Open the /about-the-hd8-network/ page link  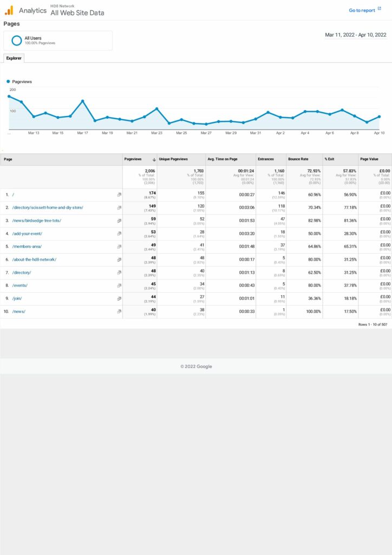[34, 260]
